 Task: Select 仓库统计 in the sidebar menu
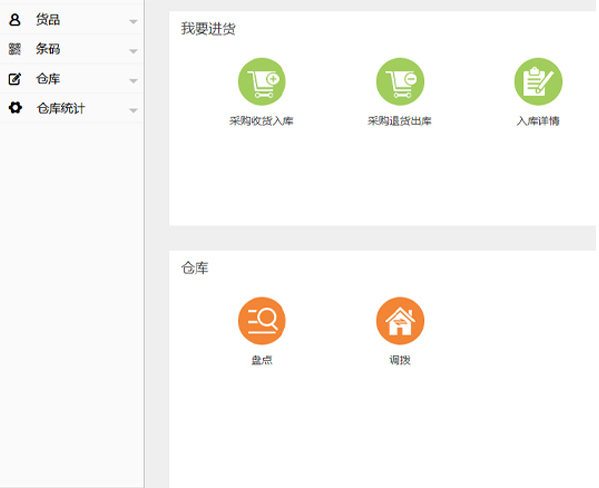coord(71,108)
